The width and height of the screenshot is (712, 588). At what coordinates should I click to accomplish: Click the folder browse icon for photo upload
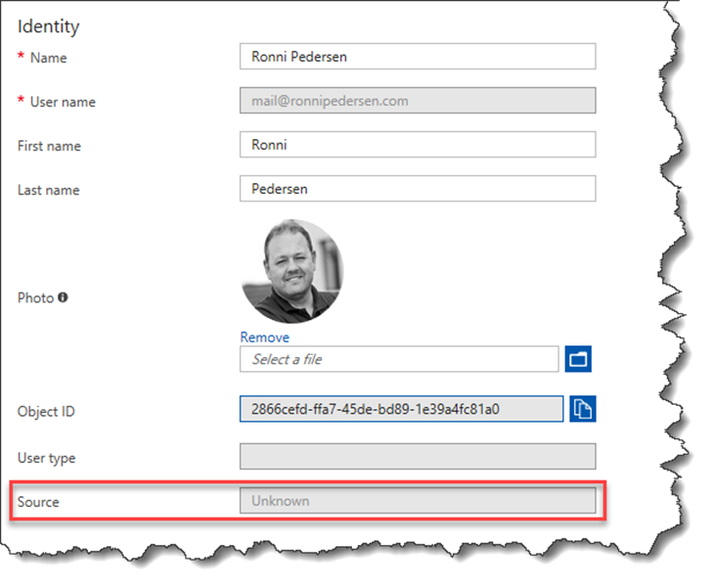click(x=578, y=359)
